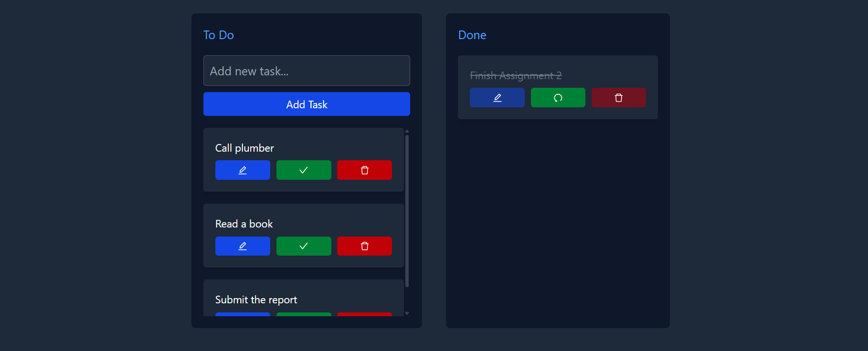Click the Read a book task title
This screenshot has width=868, height=351.
244,224
